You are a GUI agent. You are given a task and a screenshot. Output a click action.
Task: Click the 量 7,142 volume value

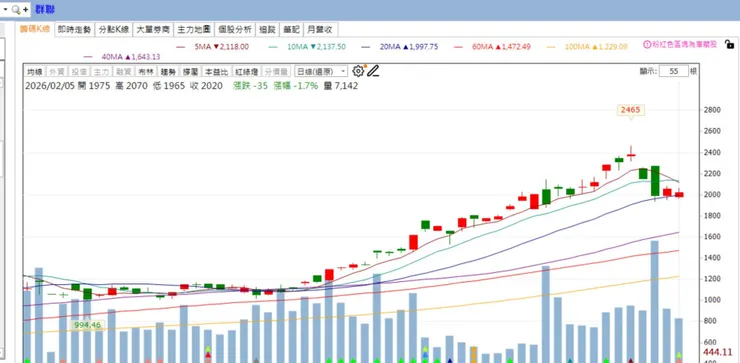point(341,86)
